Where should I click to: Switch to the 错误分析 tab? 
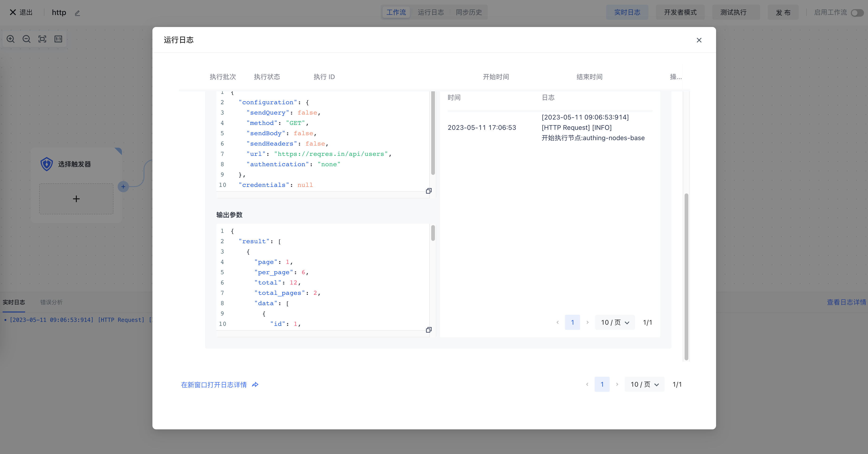[51, 302]
